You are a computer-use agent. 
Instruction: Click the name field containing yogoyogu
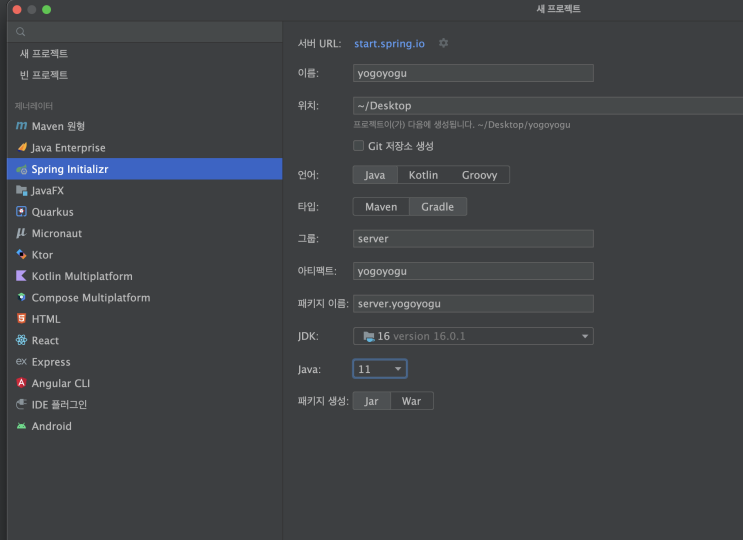point(473,73)
